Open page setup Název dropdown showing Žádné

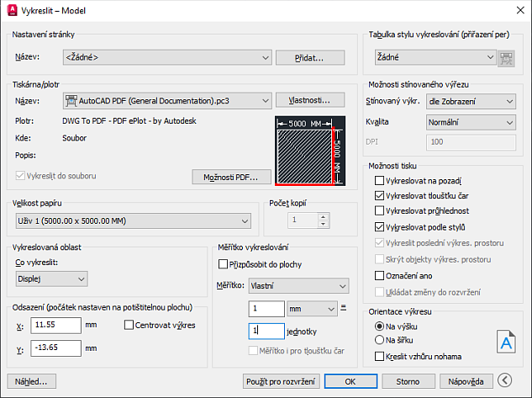click(x=167, y=57)
